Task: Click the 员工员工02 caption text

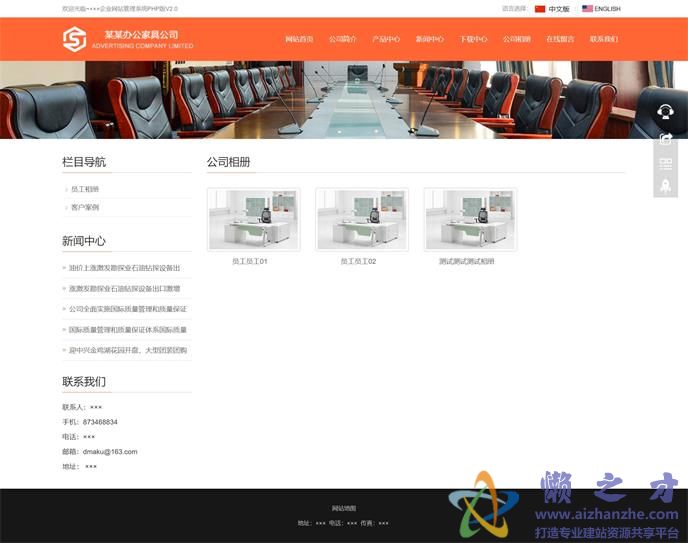Action: click(x=358, y=261)
